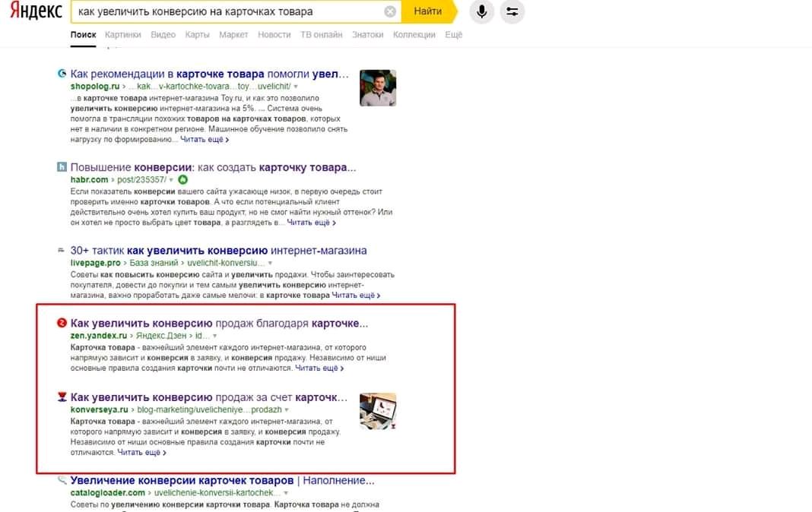Viewport: 812px width, 512px height.
Task: Click the Найти search button
Action: tap(428, 11)
